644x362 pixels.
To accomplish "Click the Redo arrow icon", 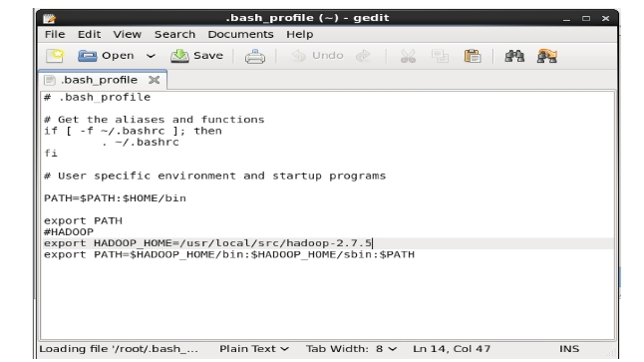I will point(363,56).
